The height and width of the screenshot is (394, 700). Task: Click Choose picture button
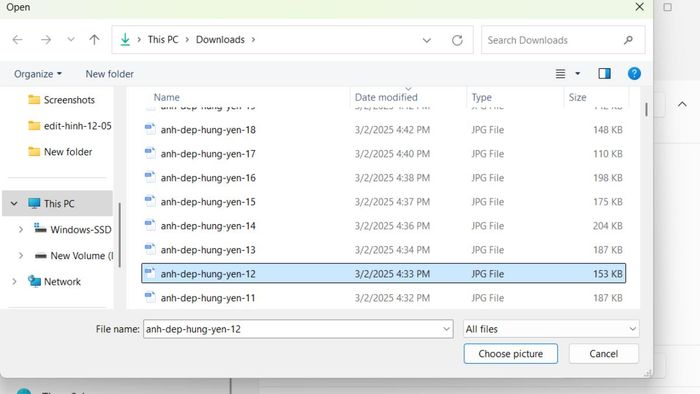(510, 354)
